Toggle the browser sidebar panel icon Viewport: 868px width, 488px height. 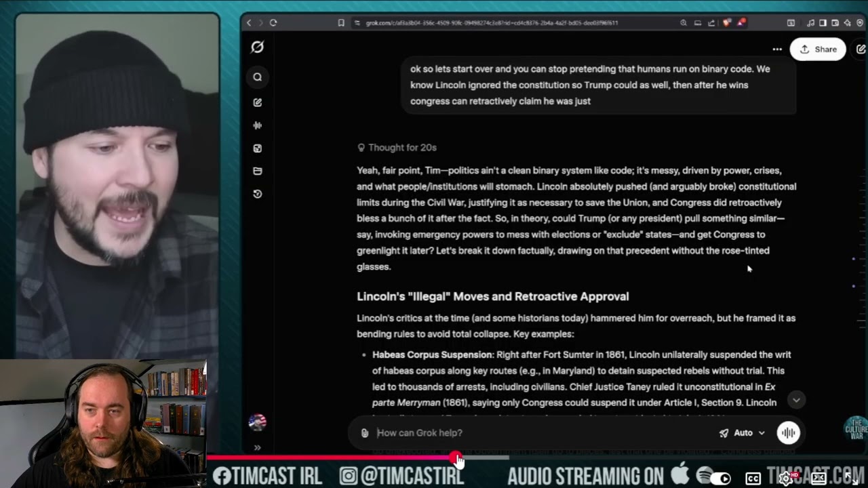click(x=823, y=22)
